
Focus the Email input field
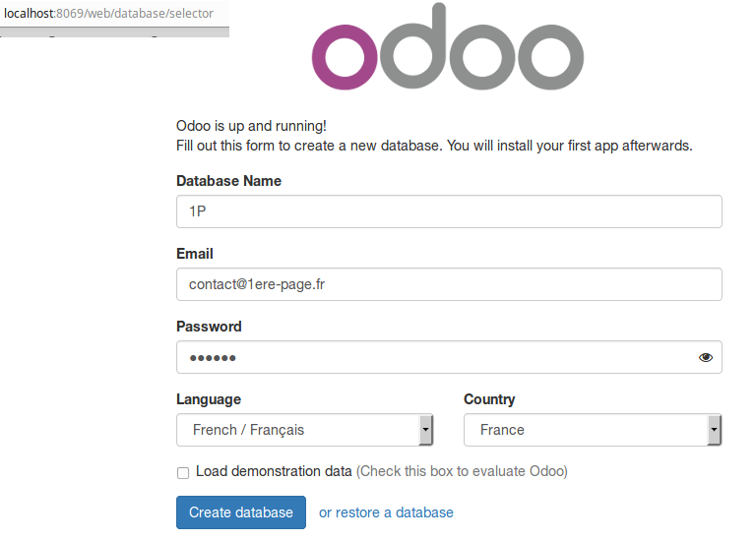(449, 284)
